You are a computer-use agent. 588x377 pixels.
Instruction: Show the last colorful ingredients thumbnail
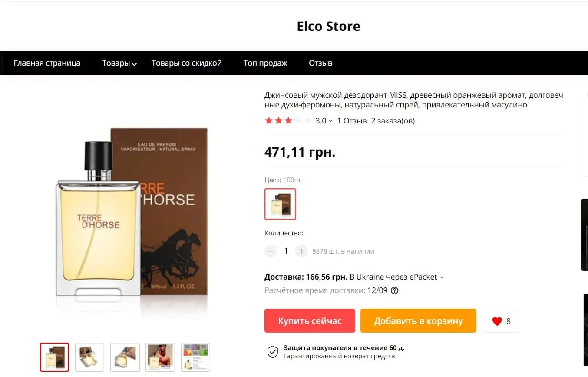[195, 357]
